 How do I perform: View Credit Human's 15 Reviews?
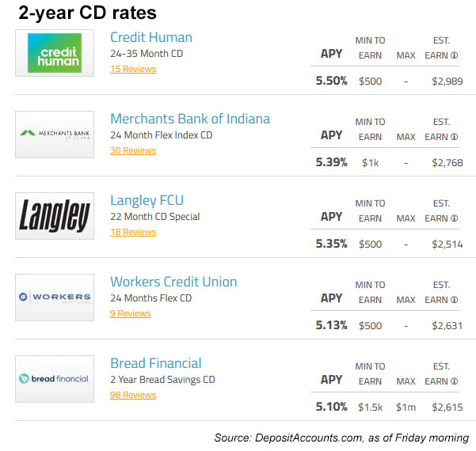[132, 70]
